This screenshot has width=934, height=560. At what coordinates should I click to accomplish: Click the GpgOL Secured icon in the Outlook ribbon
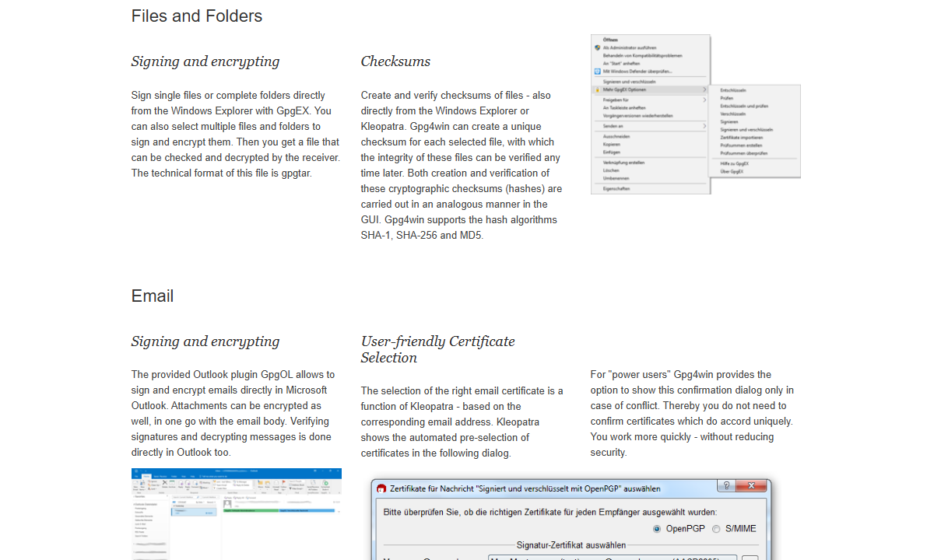326,484
